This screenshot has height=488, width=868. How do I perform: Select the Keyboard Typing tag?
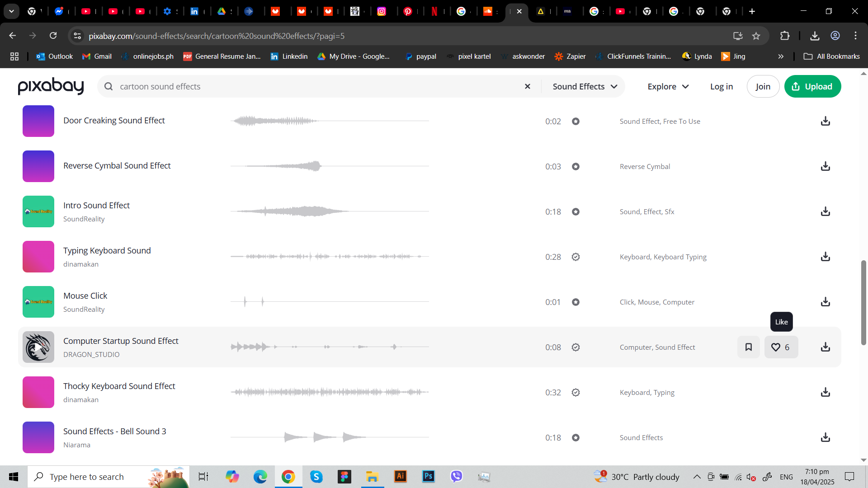pos(680,257)
